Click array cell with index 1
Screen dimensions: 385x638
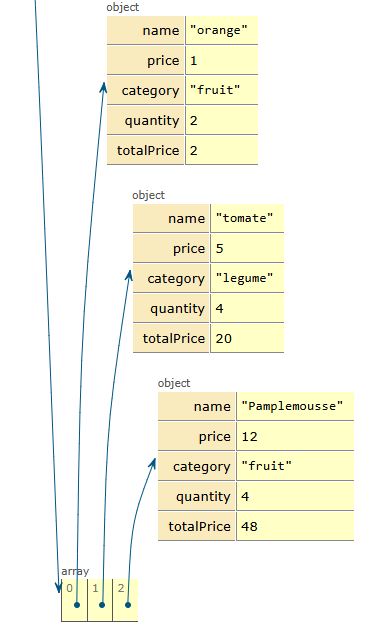click(x=100, y=600)
